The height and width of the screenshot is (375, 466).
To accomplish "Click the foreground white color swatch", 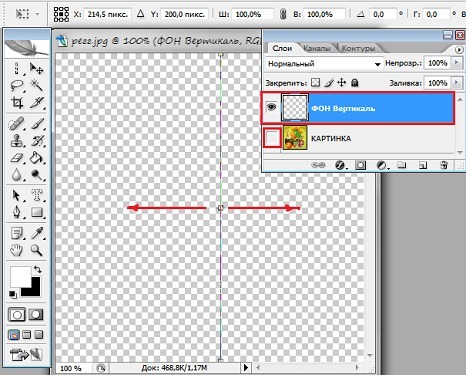I will [20, 277].
